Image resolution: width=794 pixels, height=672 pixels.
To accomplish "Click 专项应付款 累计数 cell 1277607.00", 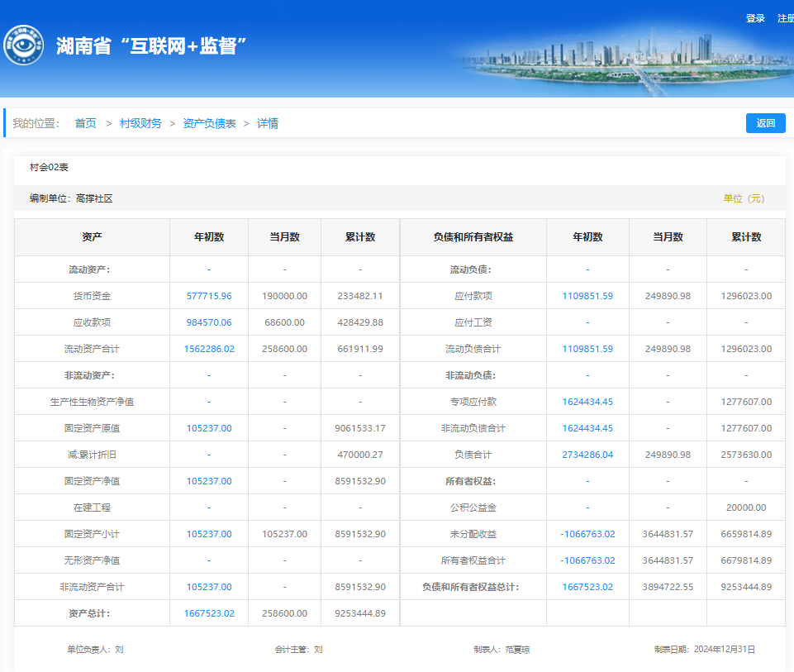I will click(746, 402).
